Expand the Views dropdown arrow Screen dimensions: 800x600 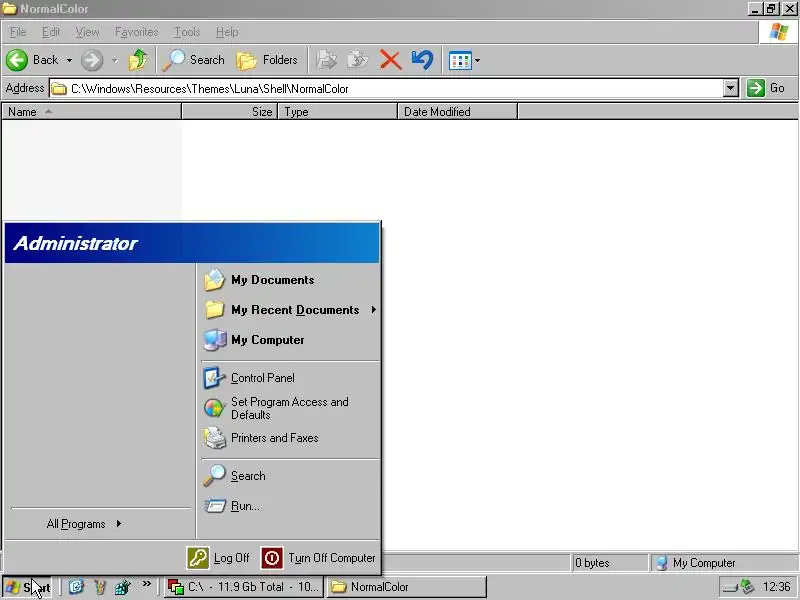(x=477, y=61)
